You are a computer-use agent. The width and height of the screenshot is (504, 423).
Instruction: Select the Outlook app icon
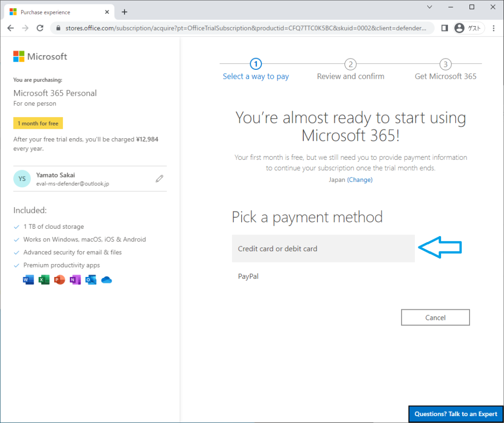[x=91, y=279]
